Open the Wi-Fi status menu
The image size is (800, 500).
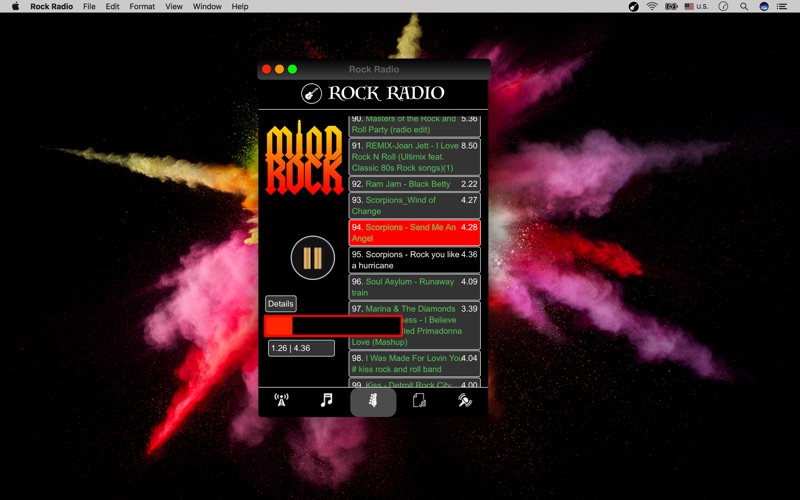tap(652, 7)
